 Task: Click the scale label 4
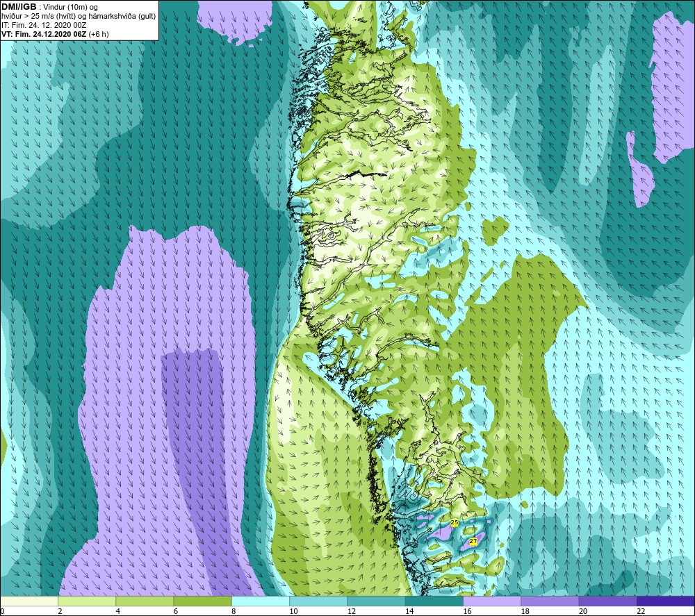[118, 611]
